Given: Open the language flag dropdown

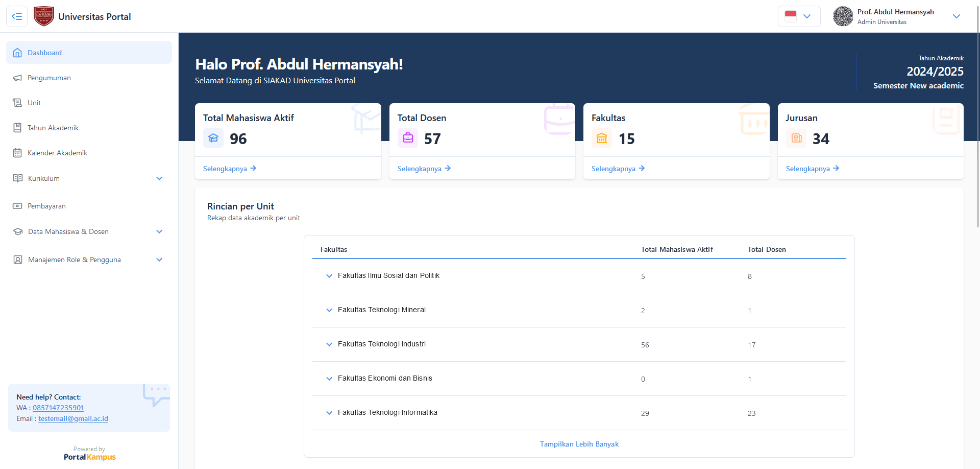Looking at the screenshot, I should click(x=799, y=16).
